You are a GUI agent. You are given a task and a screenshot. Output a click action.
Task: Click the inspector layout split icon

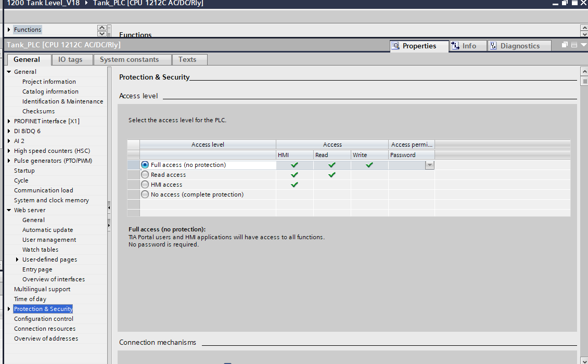pyautogui.click(x=574, y=45)
